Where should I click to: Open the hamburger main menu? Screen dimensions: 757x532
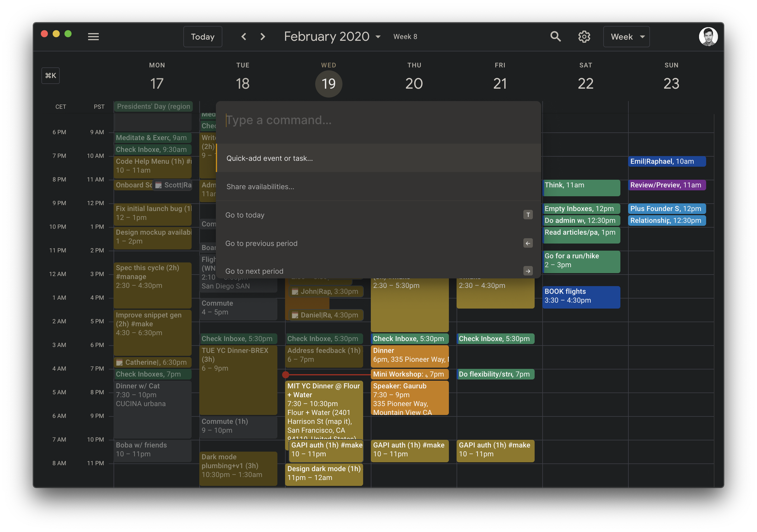tap(93, 37)
